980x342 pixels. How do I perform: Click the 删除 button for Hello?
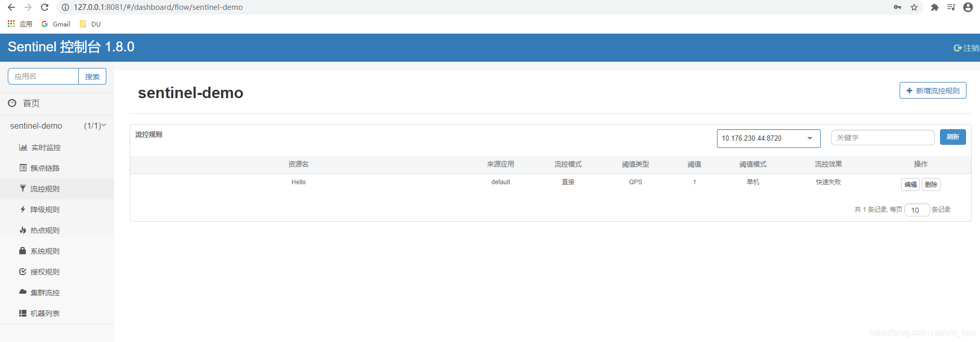point(931,184)
